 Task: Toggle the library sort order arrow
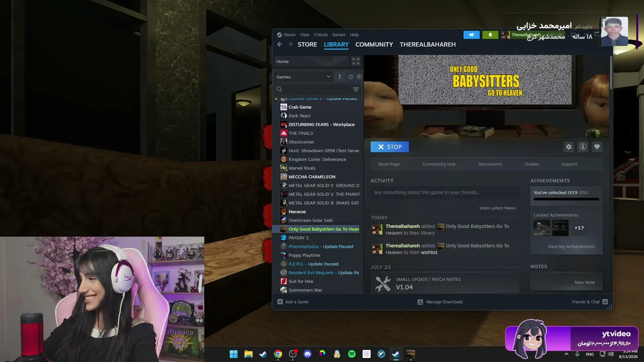click(x=340, y=77)
